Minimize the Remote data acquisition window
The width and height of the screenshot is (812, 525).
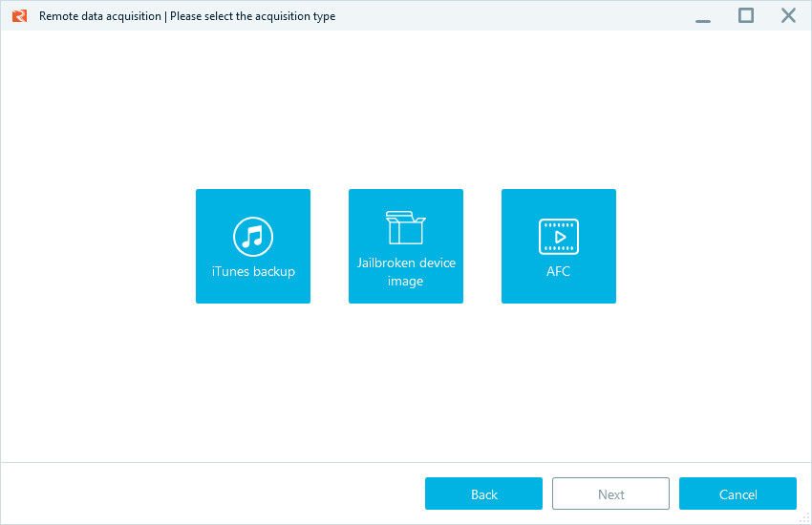pos(704,16)
